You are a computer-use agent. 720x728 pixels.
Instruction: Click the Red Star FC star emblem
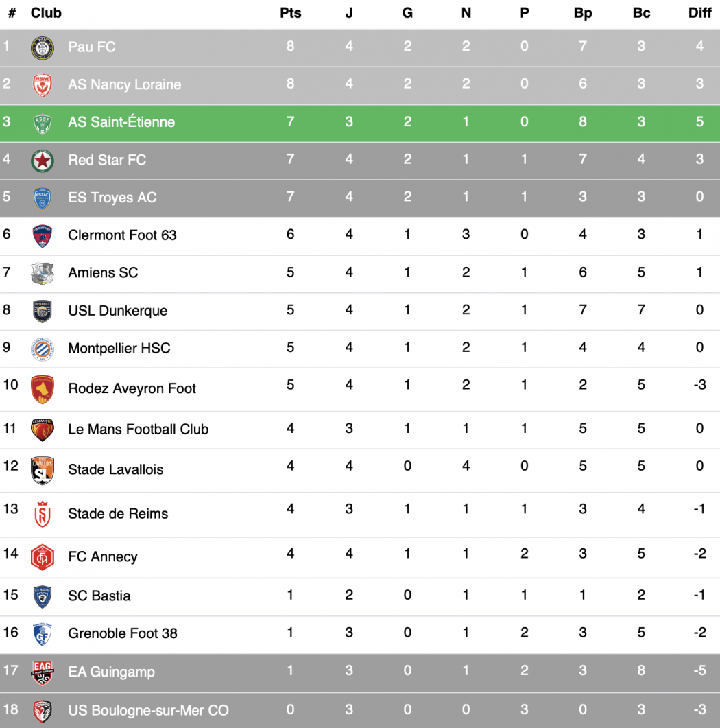pyautogui.click(x=43, y=161)
